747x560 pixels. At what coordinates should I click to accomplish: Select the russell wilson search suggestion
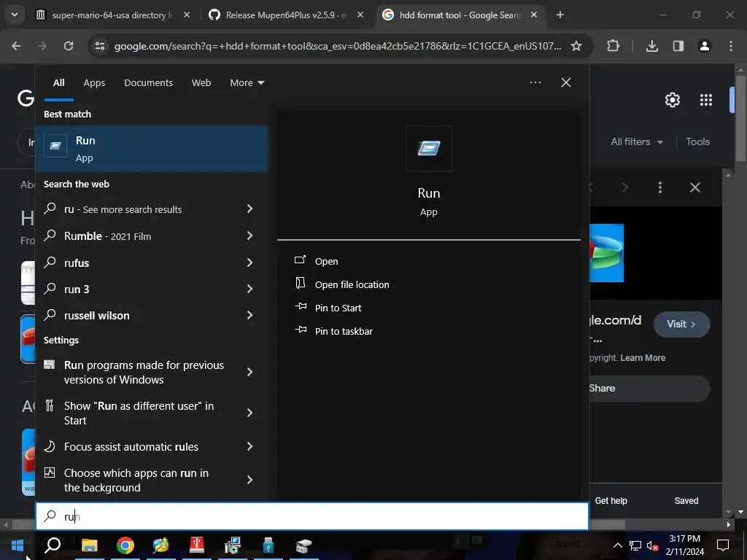pyautogui.click(x=96, y=315)
